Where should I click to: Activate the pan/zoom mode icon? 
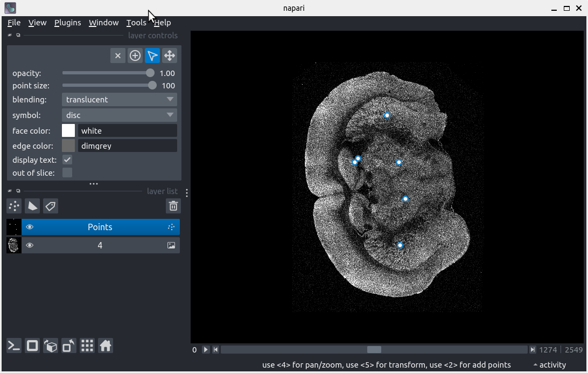tap(170, 56)
